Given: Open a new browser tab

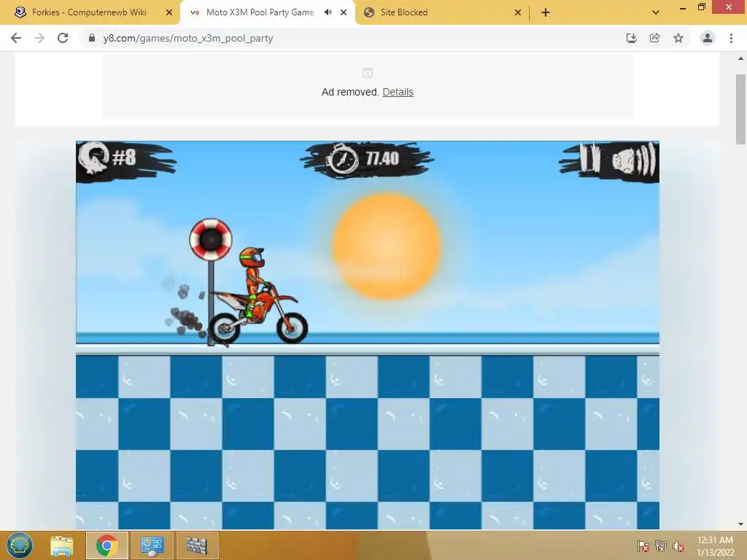Looking at the screenshot, I should tap(546, 12).
